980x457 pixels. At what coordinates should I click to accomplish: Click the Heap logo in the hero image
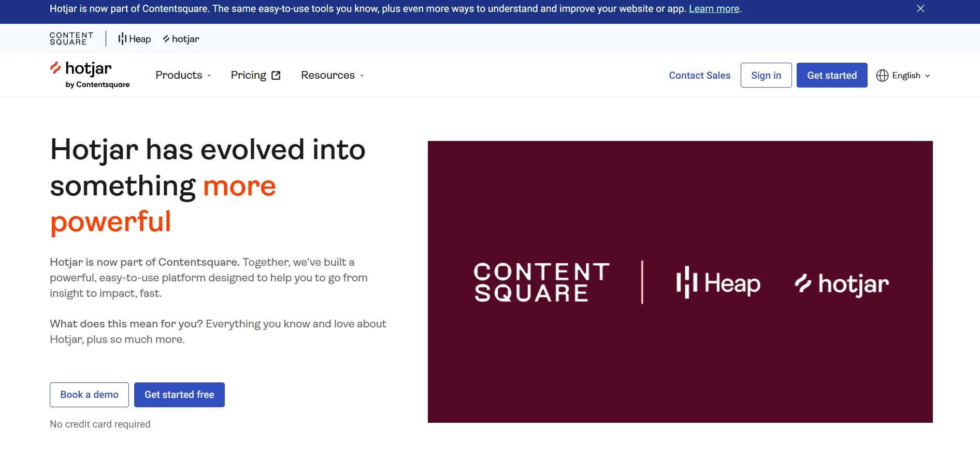[718, 283]
